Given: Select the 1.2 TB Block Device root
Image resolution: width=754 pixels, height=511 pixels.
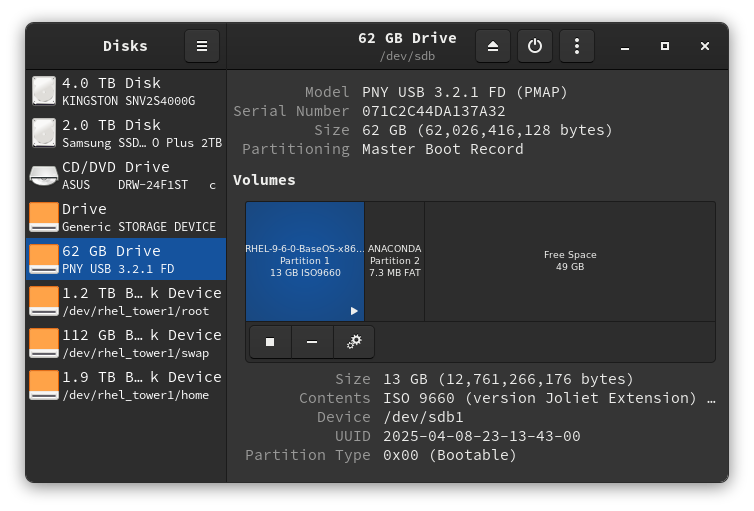Looking at the screenshot, I should coord(126,301).
